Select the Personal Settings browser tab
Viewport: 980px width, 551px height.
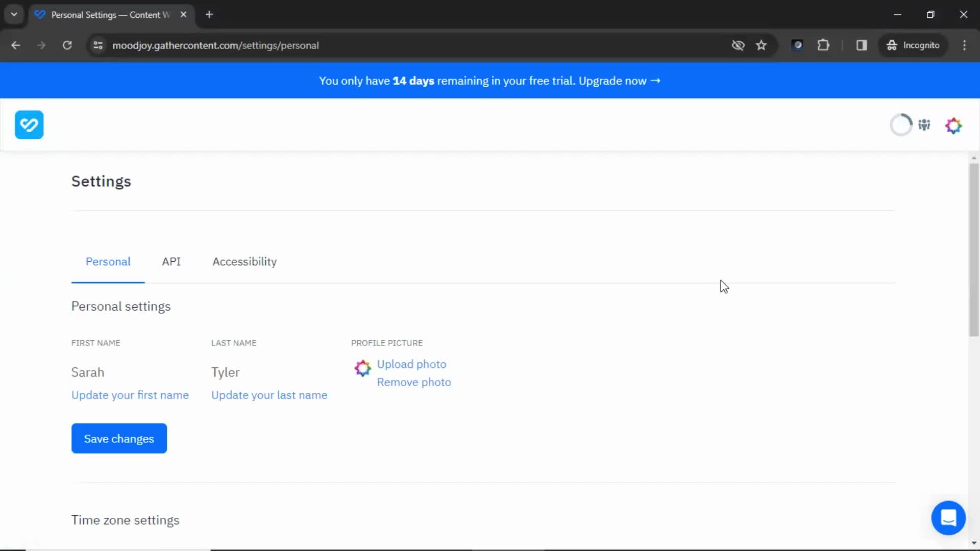click(111, 15)
